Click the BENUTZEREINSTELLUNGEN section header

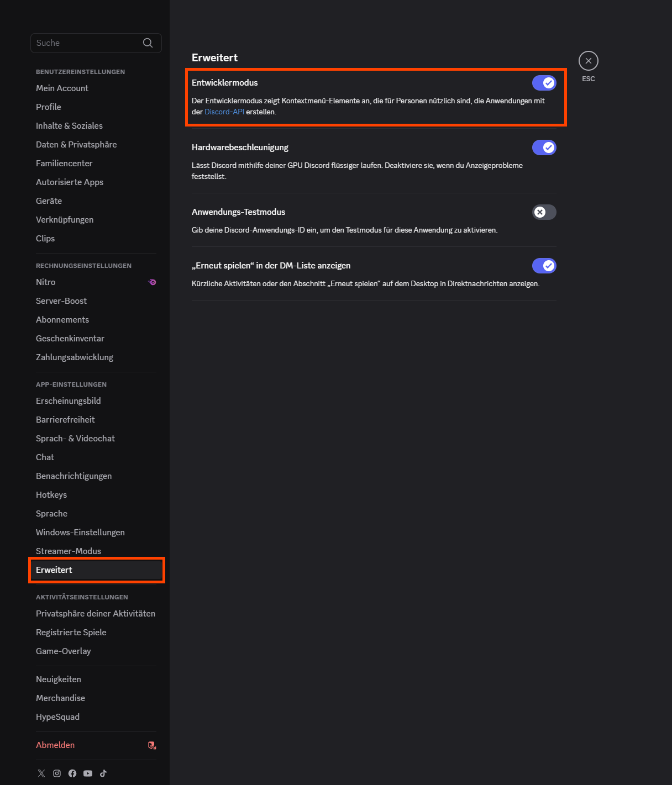80,72
